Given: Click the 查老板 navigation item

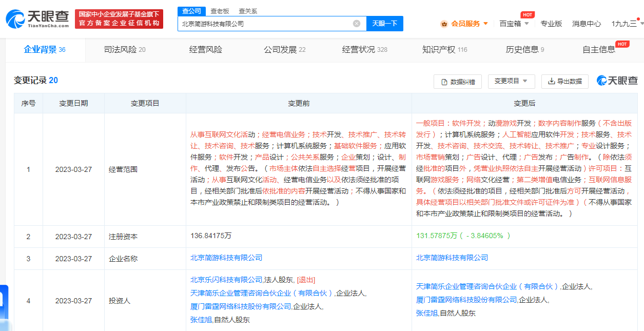Looking at the screenshot, I should (220, 10).
